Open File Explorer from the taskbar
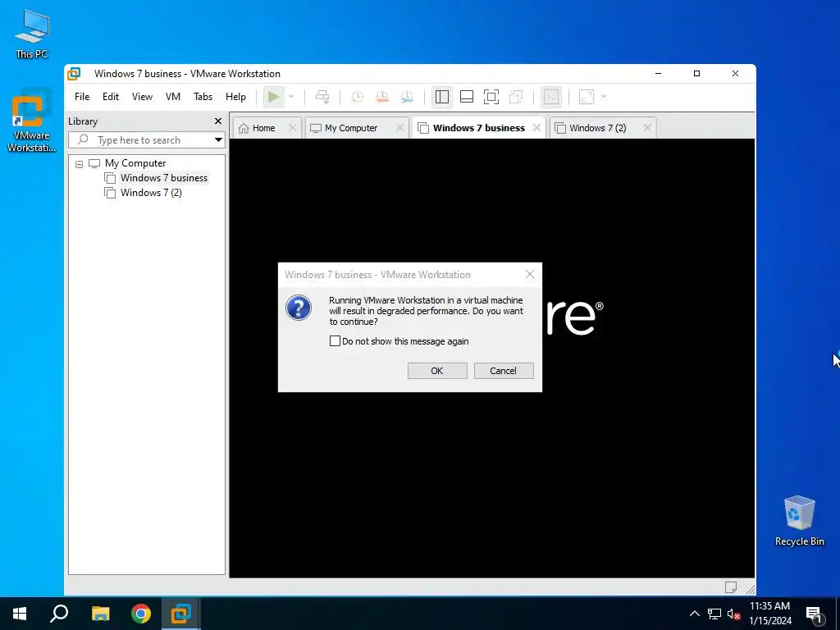This screenshot has width=840, height=630. (100, 614)
